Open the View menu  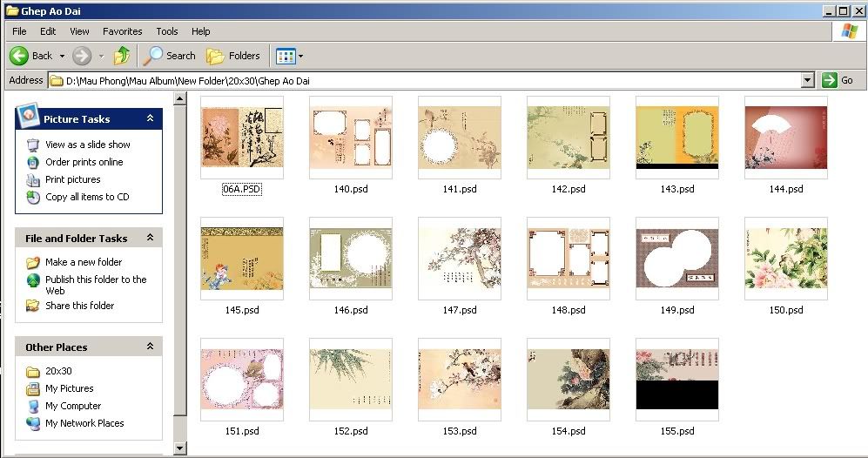[x=79, y=31]
